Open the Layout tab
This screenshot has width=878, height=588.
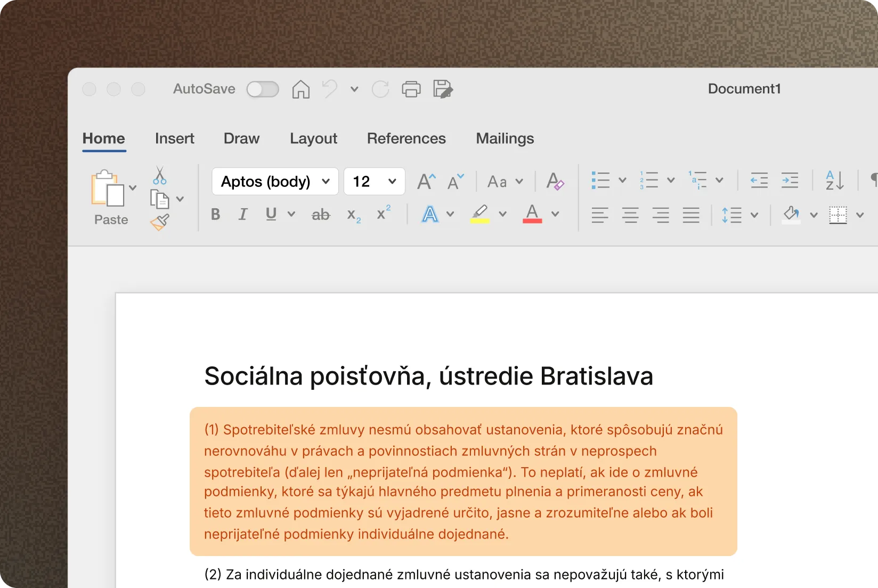click(x=314, y=138)
